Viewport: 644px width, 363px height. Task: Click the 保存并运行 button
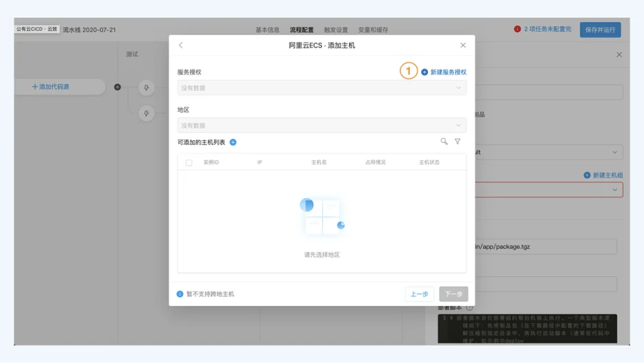coord(600,30)
